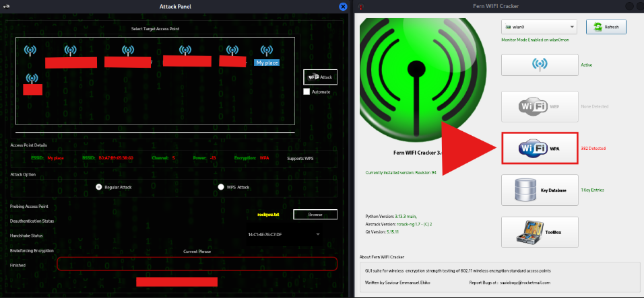
Task: Click the Current Phrase field
Action: (197, 264)
